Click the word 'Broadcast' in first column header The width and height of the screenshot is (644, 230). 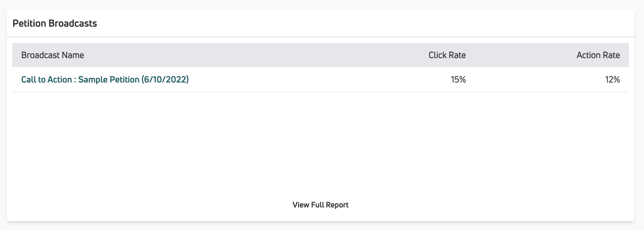click(x=40, y=55)
